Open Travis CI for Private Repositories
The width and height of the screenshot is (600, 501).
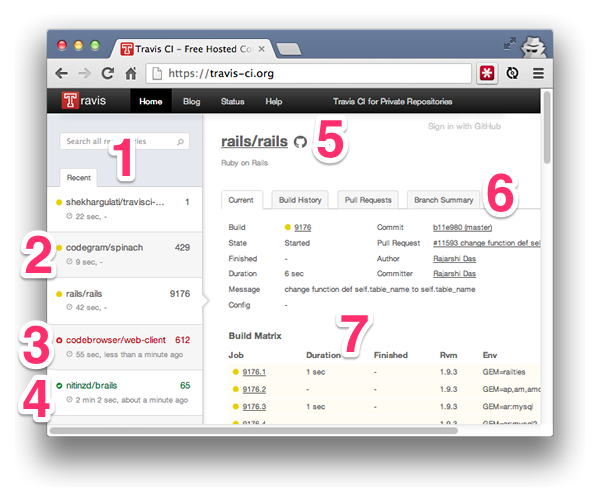coord(393,101)
